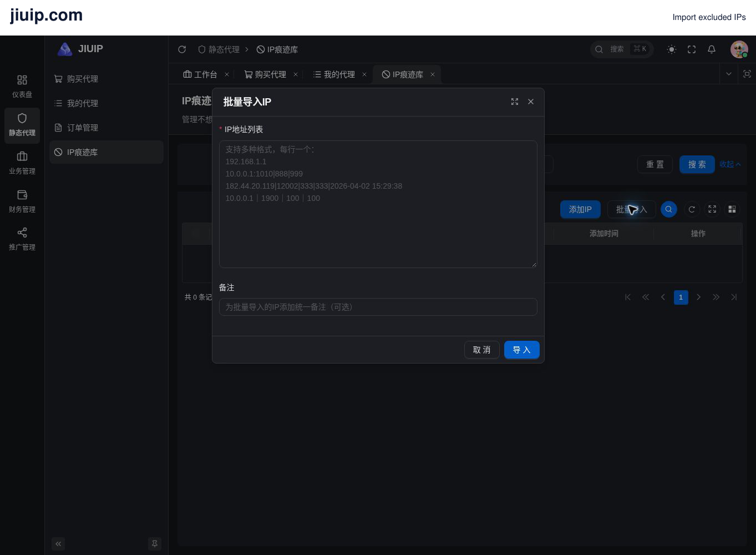Open 仪表盘 in the left rail
The width and height of the screenshot is (756, 555).
tap(22, 87)
